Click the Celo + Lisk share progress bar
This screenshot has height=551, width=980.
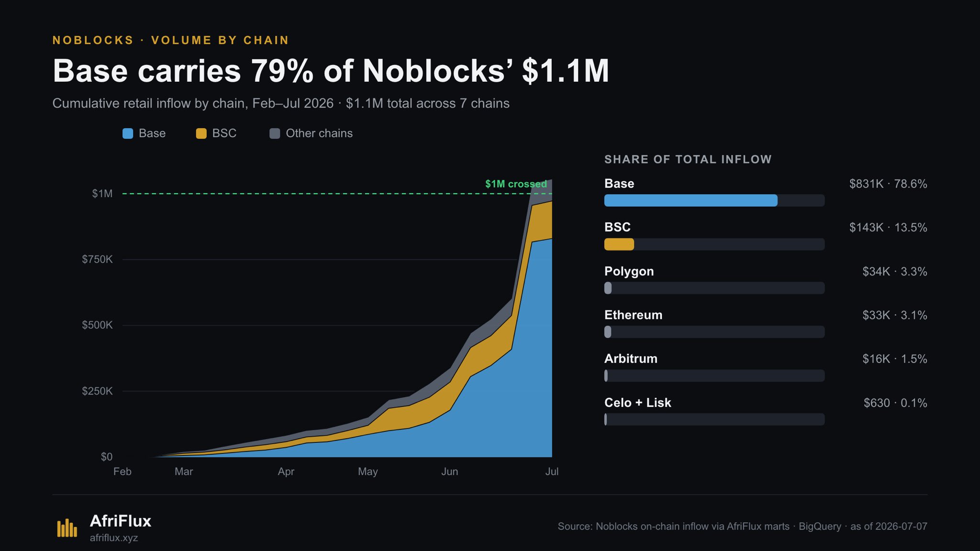[714, 419]
